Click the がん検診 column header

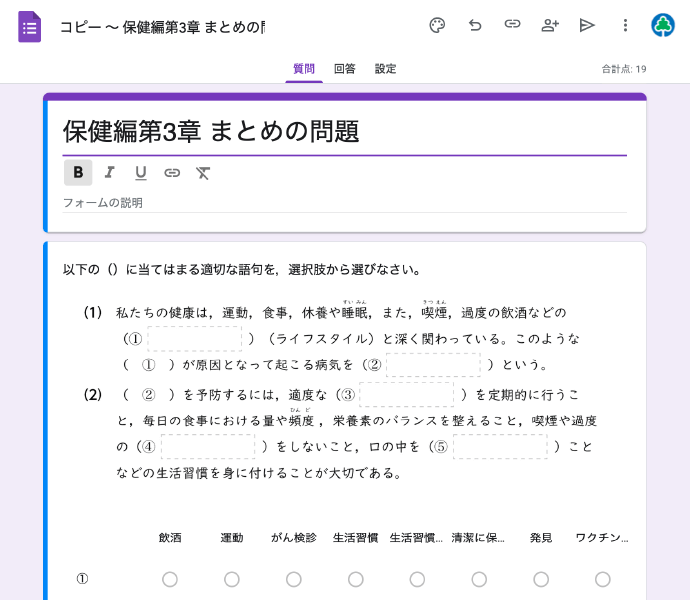[x=294, y=537]
